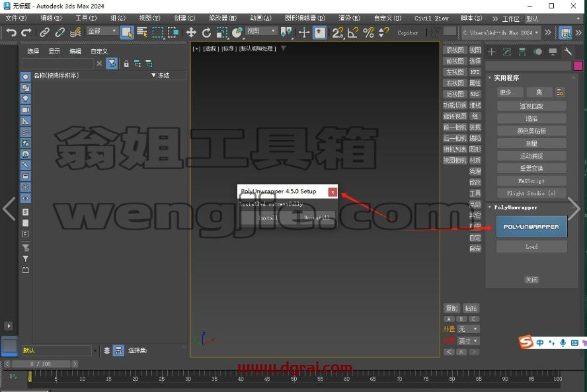The image size is (587, 392).
Task: Open the Modify panel tab
Action: (x=507, y=52)
